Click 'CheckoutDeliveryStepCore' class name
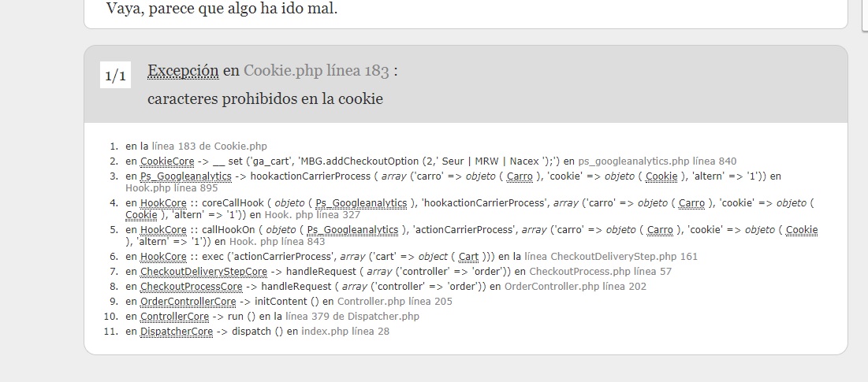Viewport: 868px width, 382px height. pyautogui.click(x=203, y=272)
